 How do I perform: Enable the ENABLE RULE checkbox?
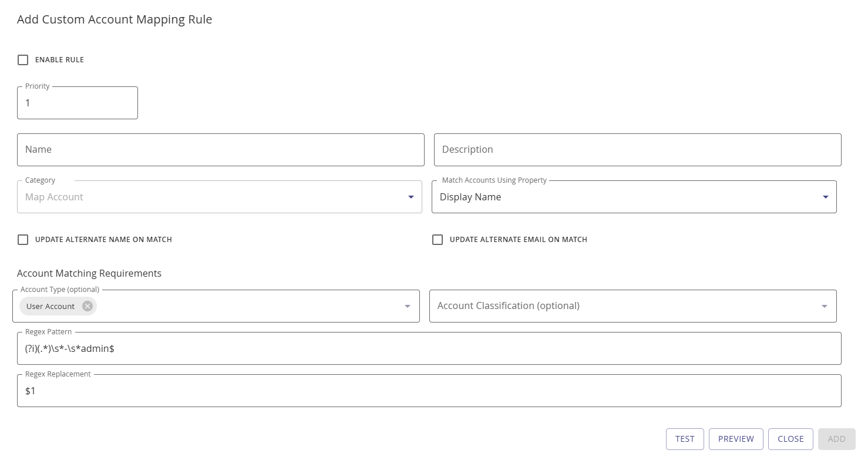(x=23, y=59)
